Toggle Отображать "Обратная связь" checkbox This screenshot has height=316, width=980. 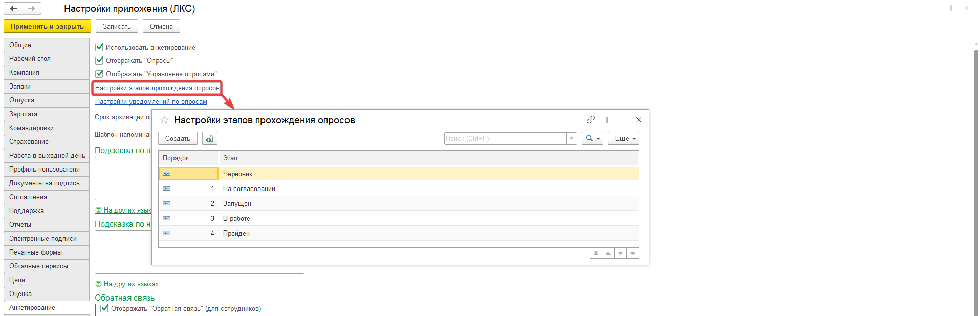coord(105,308)
